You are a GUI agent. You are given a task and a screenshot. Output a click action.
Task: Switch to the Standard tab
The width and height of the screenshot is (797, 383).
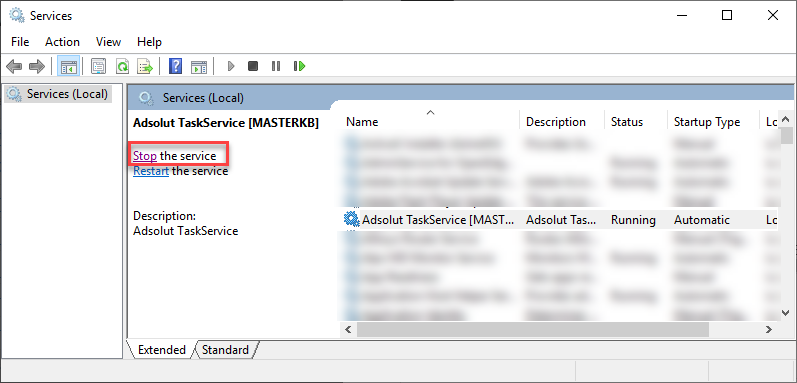click(x=225, y=350)
